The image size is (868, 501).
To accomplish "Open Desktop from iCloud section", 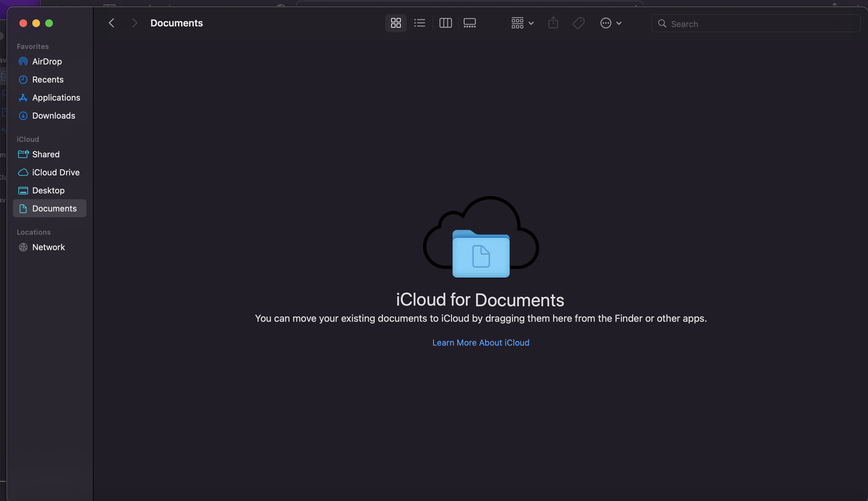I will 48,190.
